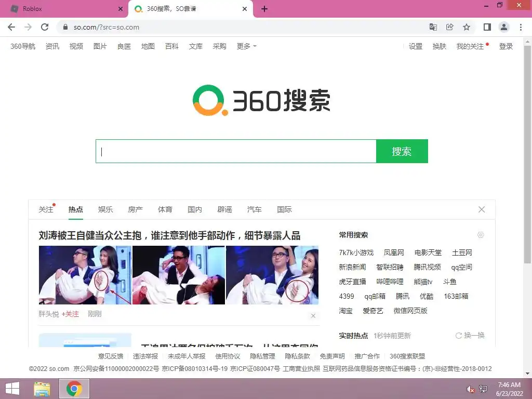Viewport: 532px width, 399px height.
Task: Select the 辟谣 feed tab
Action: coord(225,209)
